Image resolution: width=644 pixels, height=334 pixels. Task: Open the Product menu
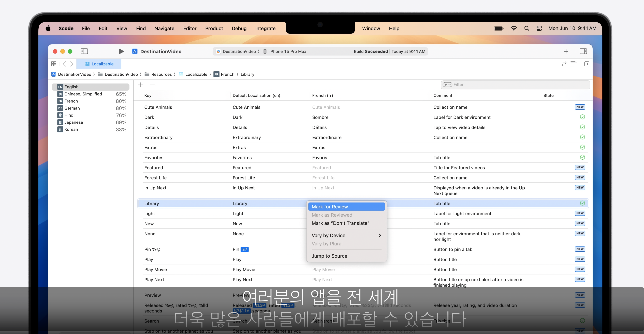(x=214, y=28)
